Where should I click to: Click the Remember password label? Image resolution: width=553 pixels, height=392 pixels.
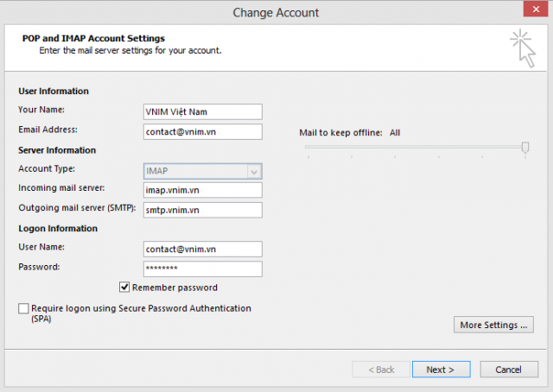point(175,288)
